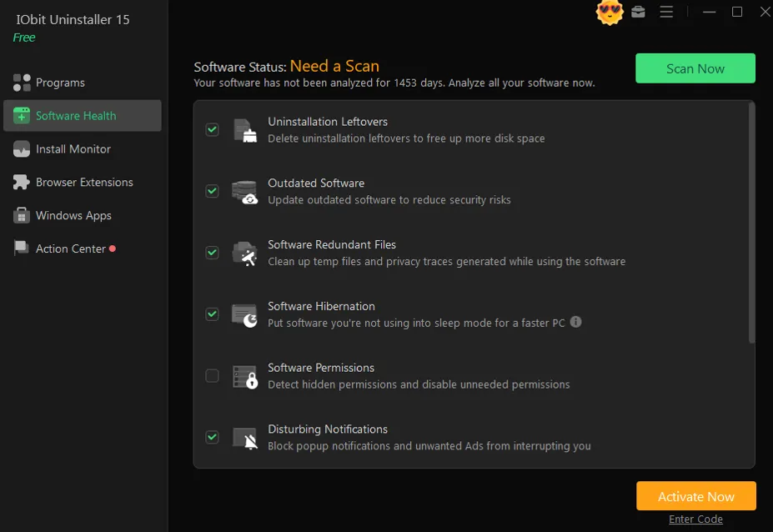Click the 'Software Hibernation' title text
Image resolution: width=773 pixels, height=532 pixels.
[321, 306]
